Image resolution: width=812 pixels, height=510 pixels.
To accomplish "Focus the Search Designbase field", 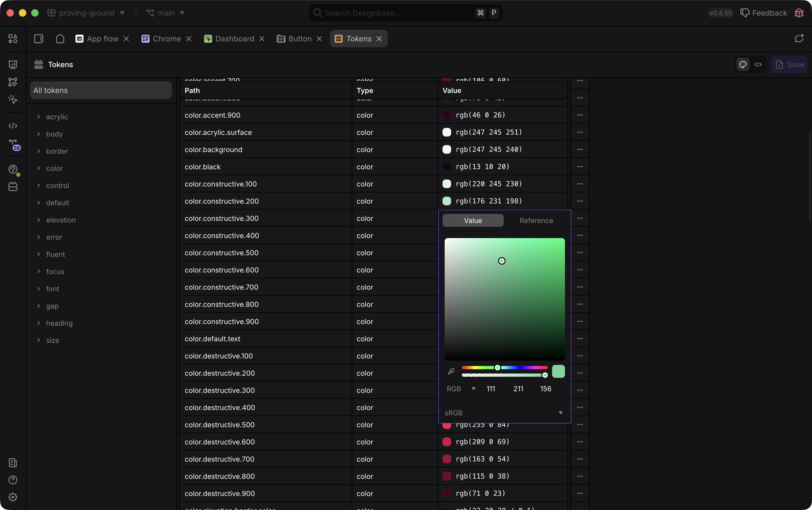I will (x=406, y=13).
